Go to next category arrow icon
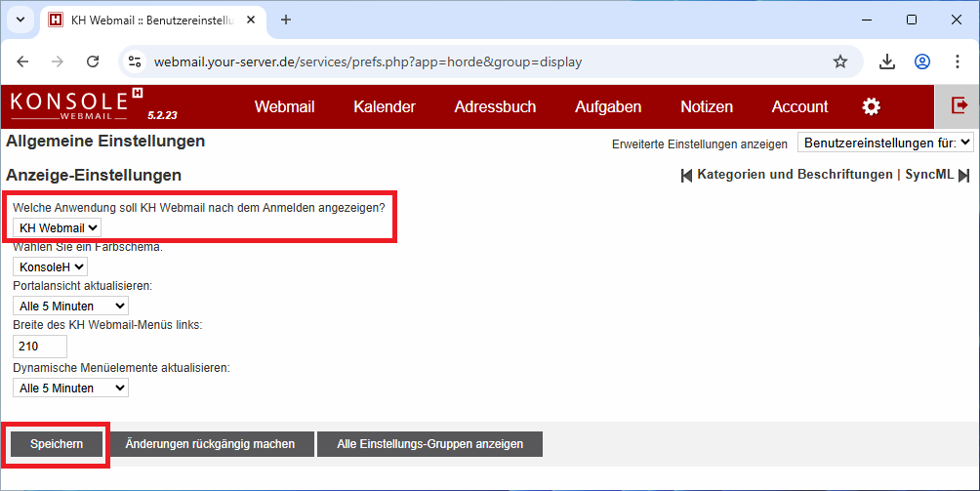 pyautogui.click(x=964, y=175)
